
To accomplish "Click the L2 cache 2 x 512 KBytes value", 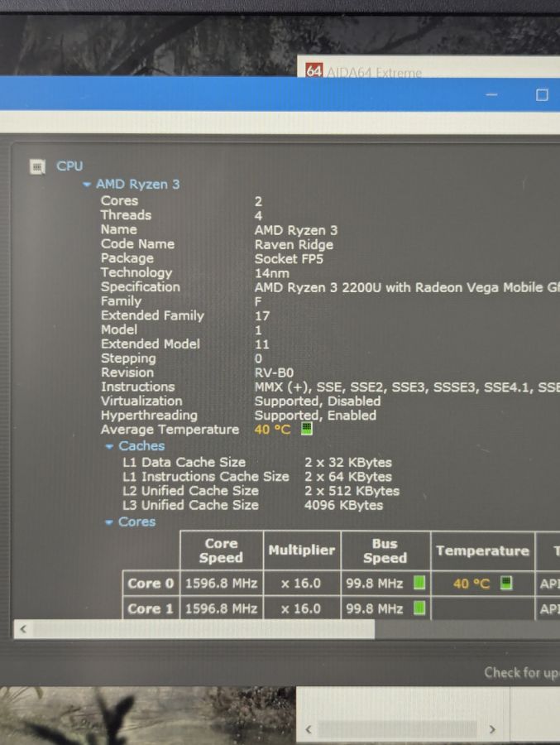I will [352, 491].
